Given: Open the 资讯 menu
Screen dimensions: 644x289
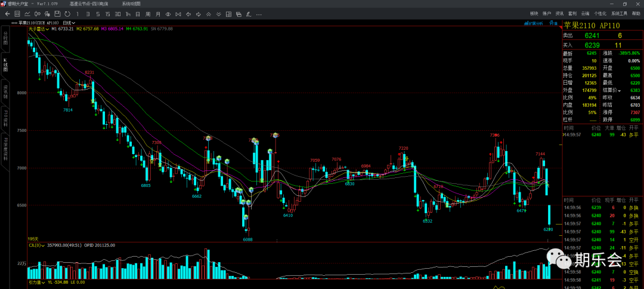Looking at the screenshot, I should click(559, 14).
